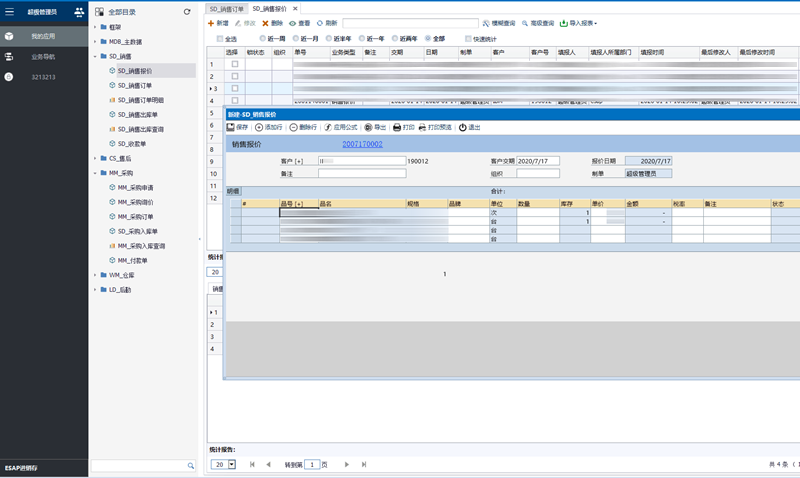Expand the WM_仓库 folder
This screenshot has width=800, height=478.
(x=95, y=275)
